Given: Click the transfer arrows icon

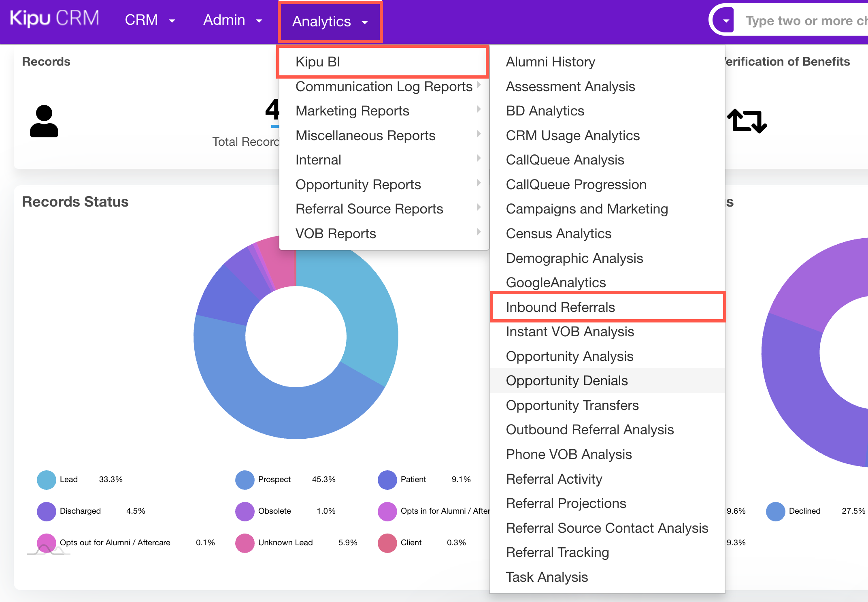Looking at the screenshot, I should (x=747, y=121).
